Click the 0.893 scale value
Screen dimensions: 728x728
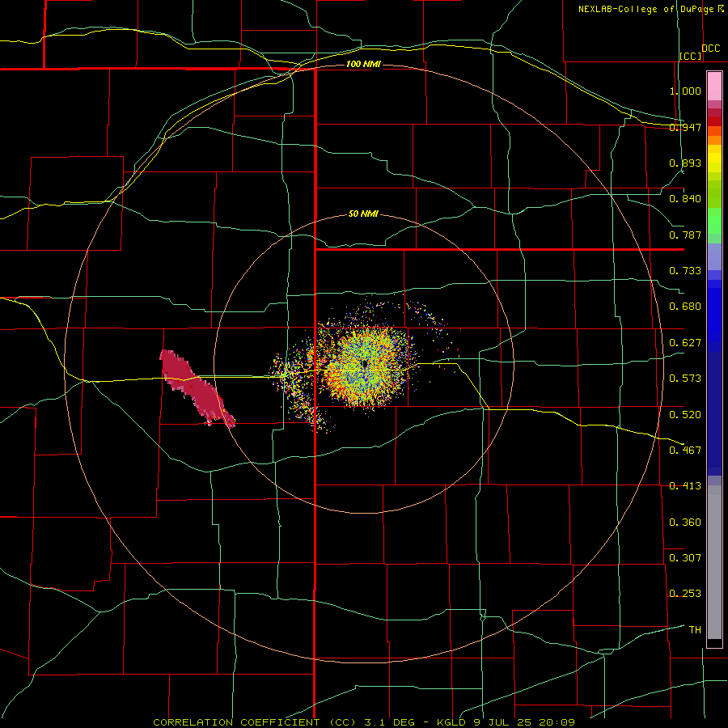[685, 163]
